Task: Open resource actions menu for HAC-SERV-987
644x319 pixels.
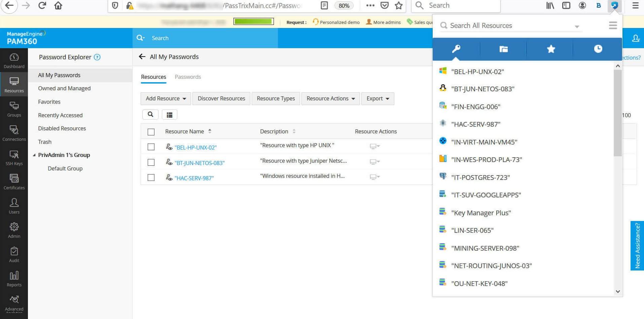Action: pos(374,177)
